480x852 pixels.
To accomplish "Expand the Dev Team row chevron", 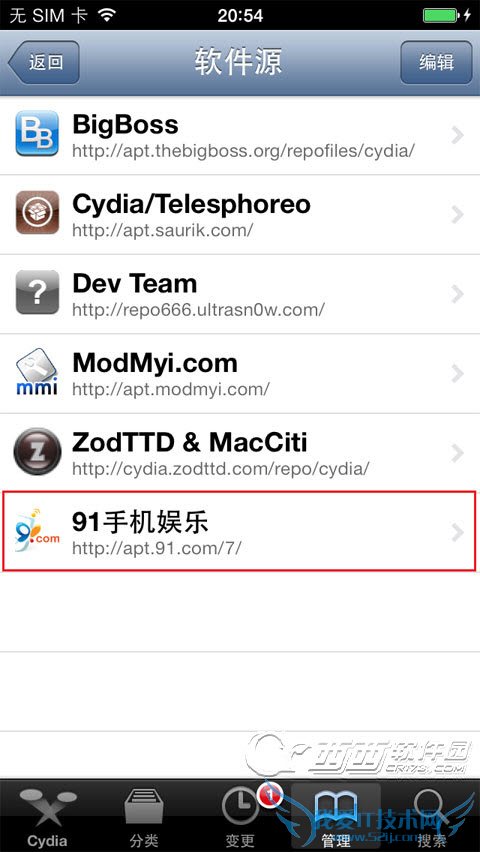I will pyautogui.click(x=458, y=294).
